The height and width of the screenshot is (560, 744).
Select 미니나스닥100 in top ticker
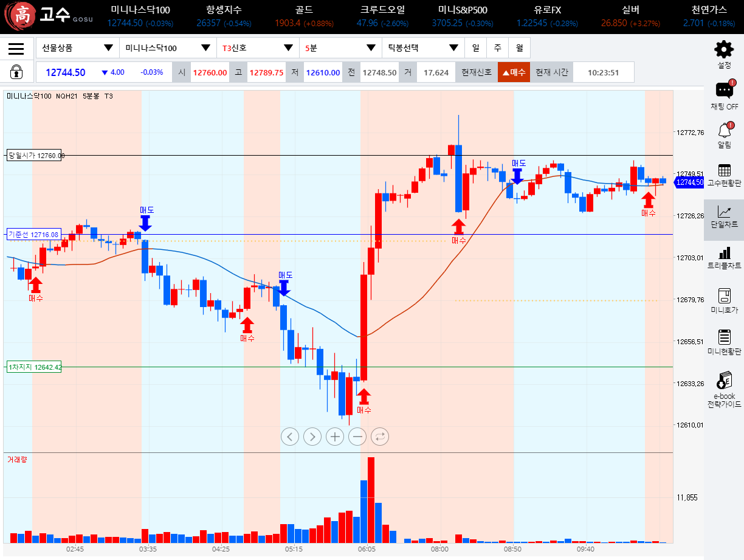click(x=140, y=16)
